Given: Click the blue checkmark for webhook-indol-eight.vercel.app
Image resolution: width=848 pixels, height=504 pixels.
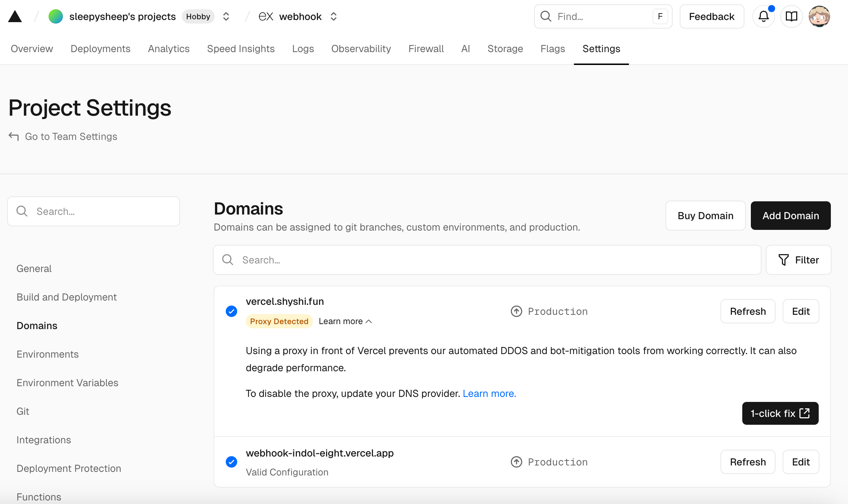Looking at the screenshot, I should (231, 462).
